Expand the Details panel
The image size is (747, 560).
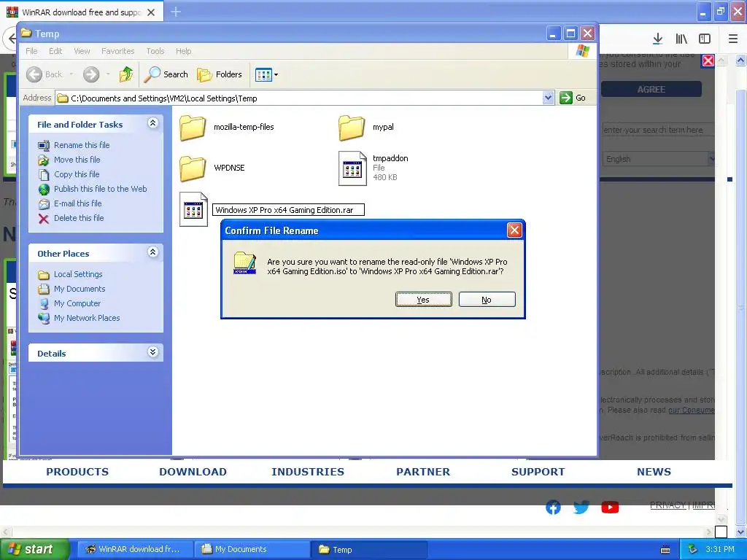152,352
